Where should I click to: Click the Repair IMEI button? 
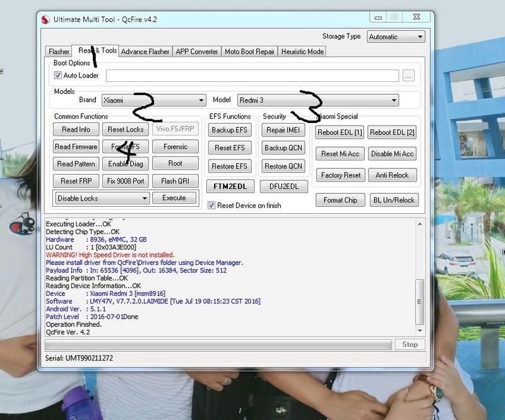pos(283,130)
